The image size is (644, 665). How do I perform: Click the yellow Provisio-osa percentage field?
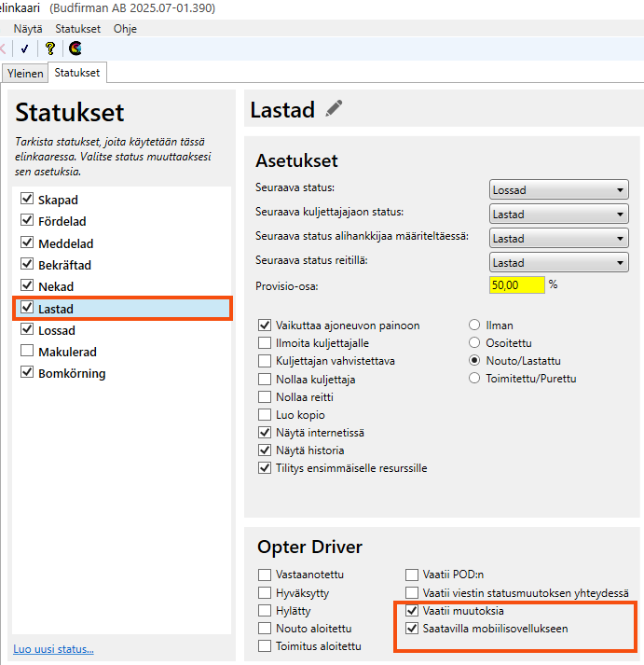(x=516, y=284)
